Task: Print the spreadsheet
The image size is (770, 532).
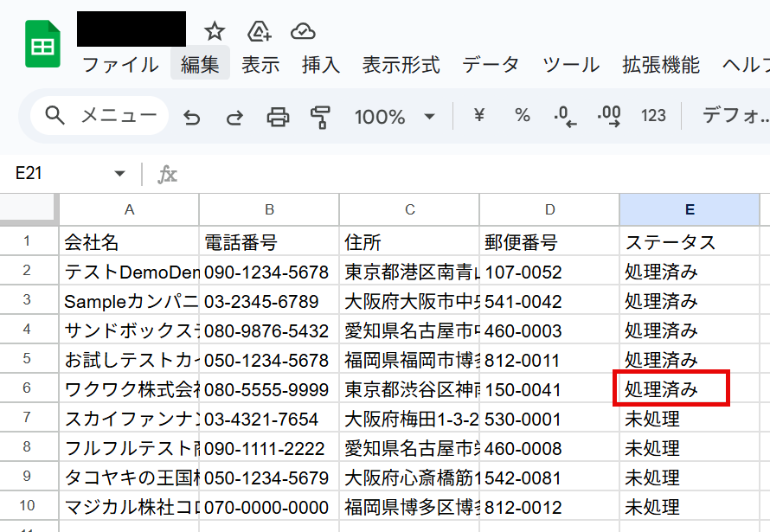Action: [278, 117]
